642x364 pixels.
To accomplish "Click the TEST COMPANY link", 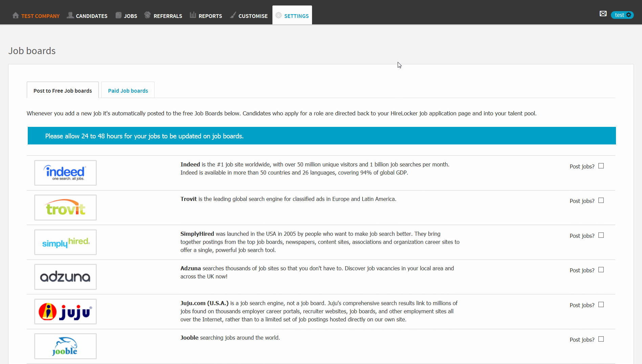I will click(40, 16).
